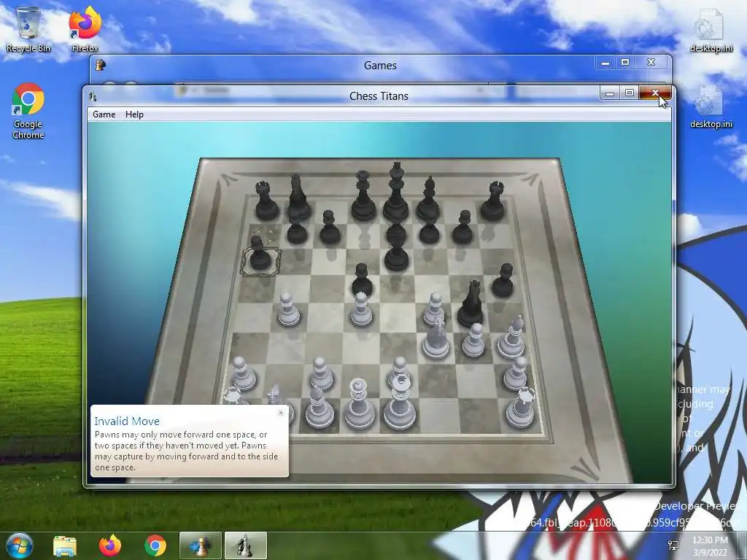Open the Windows Start menu

point(20,545)
